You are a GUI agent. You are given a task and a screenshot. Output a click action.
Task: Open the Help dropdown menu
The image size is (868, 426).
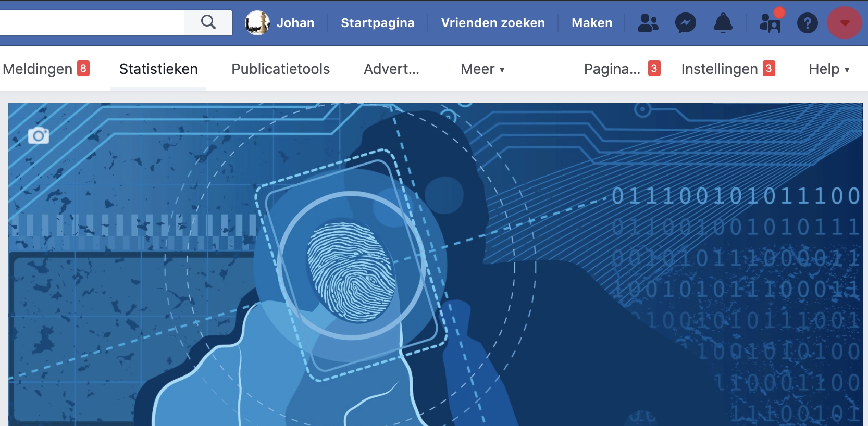[x=828, y=69]
